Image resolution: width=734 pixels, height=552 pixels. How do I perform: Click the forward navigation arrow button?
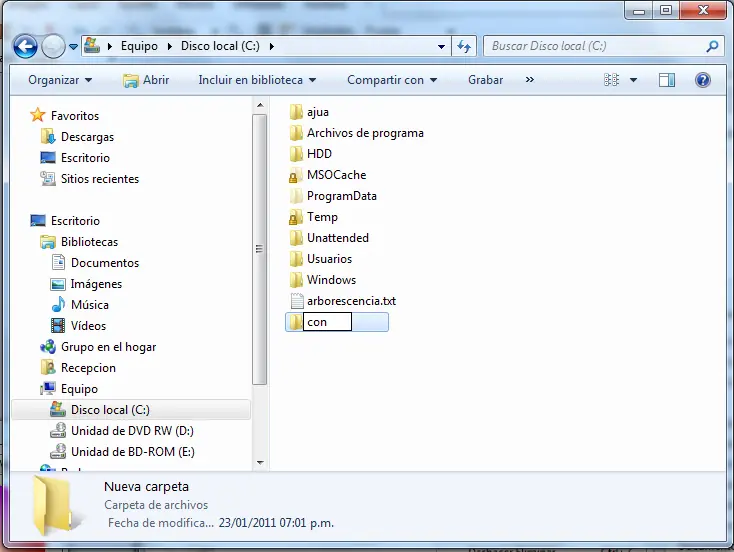click(53, 46)
